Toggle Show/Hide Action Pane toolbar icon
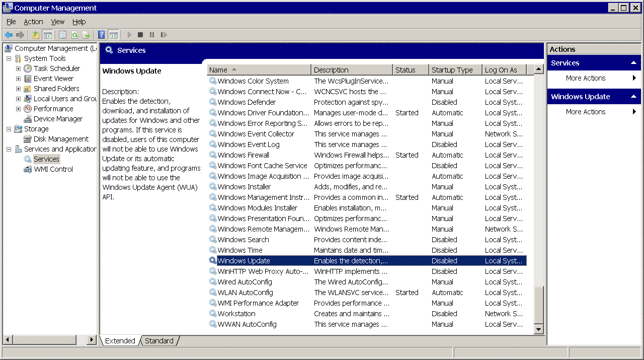Image resolution: width=644 pixels, height=360 pixels. [114, 35]
